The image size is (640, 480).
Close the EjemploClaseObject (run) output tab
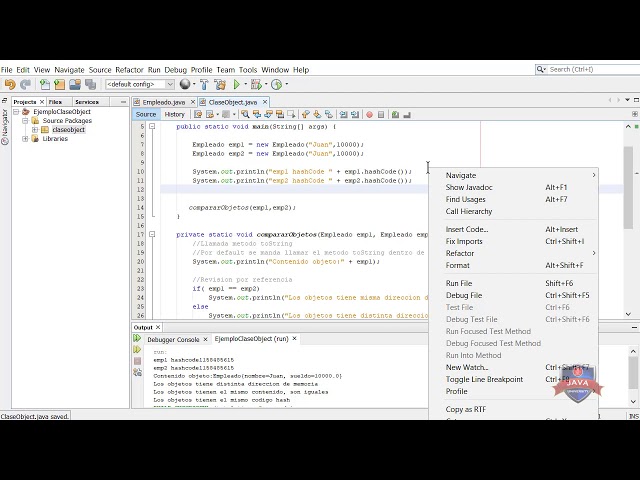pos(294,339)
